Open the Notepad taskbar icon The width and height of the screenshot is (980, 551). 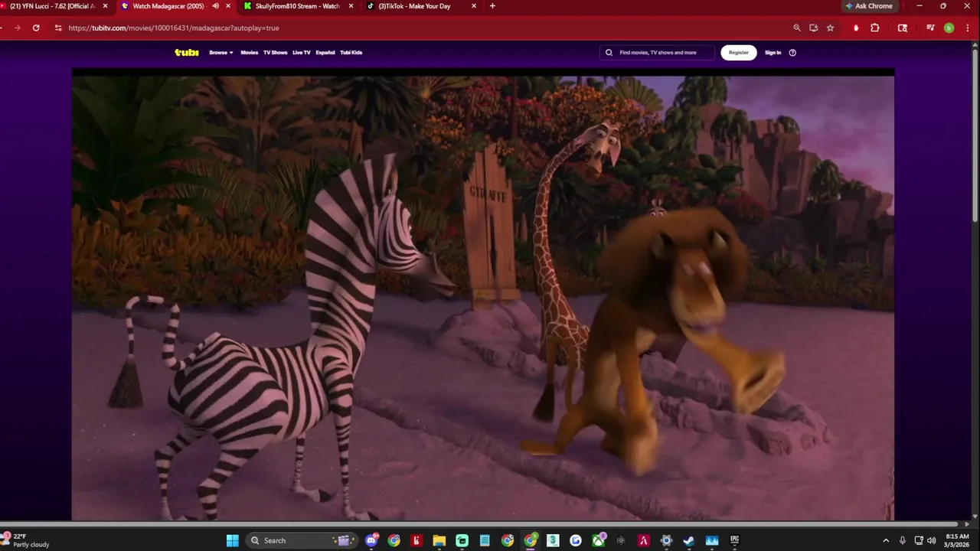coord(485,540)
